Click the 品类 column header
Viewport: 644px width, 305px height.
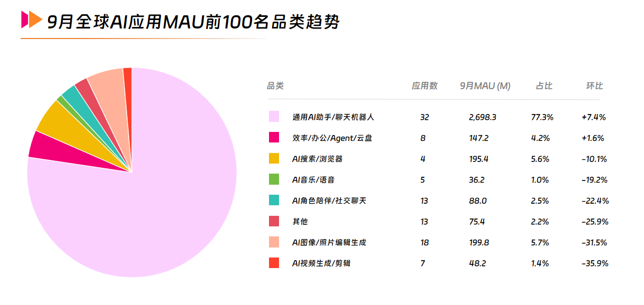[275, 85]
